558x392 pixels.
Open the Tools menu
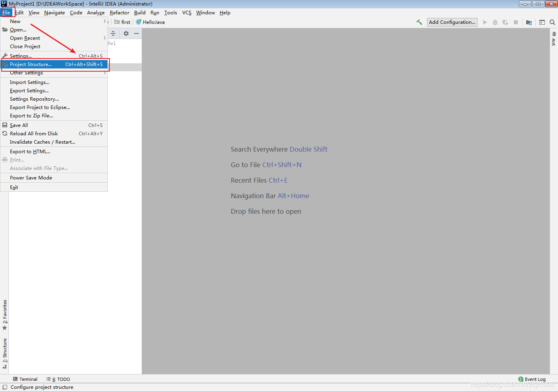[171, 13]
